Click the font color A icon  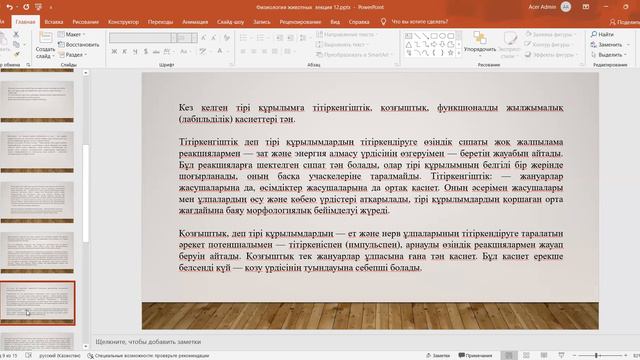pyautogui.click(x=220, y=51)
